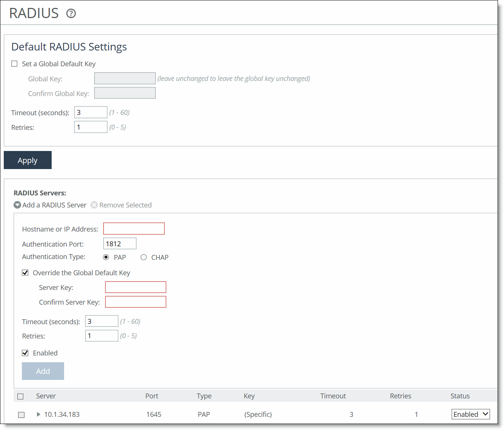This screenshot has height=430, width=504.
Task: Click the Authentication Port field showing 1812
Action: click(x=119, y=243)
